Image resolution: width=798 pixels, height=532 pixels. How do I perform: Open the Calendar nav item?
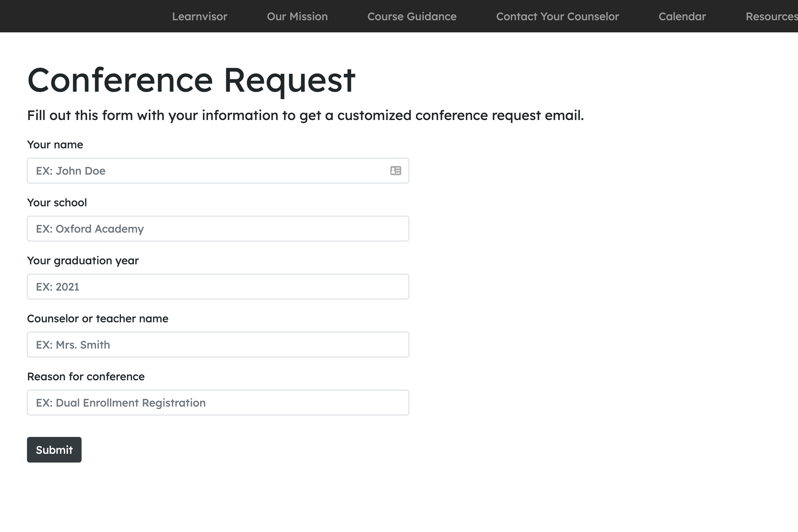(x=682, y=16)
